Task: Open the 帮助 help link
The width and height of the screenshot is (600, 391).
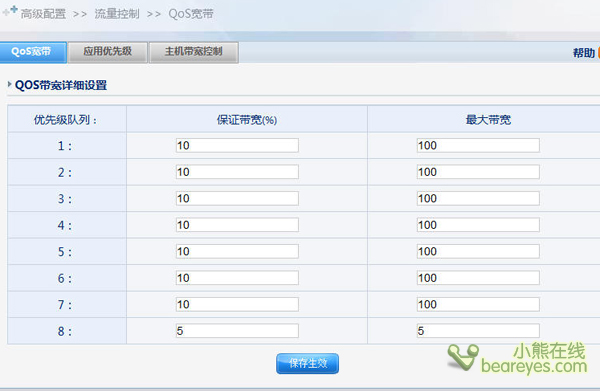Action: [x=584, y=53]
